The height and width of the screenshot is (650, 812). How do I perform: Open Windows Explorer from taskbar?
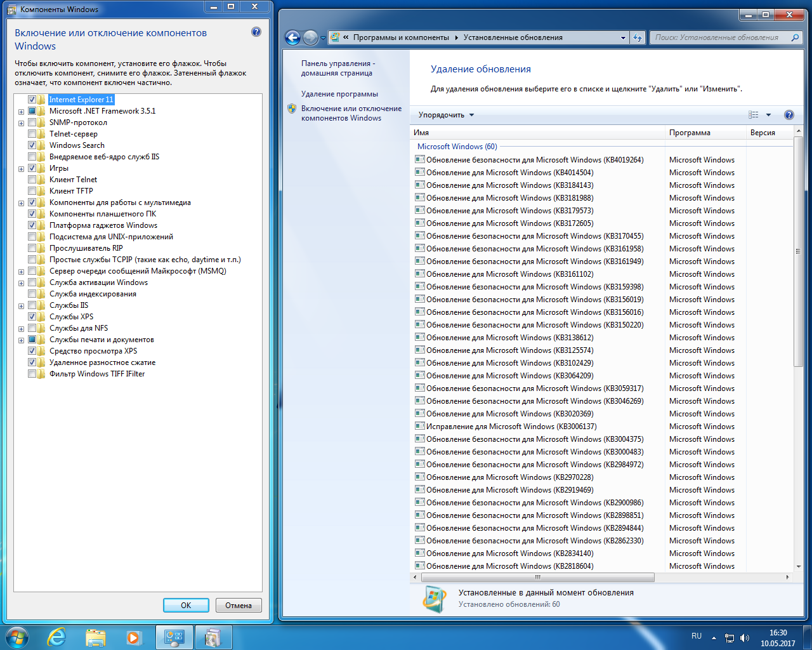[x=95, y=637]
